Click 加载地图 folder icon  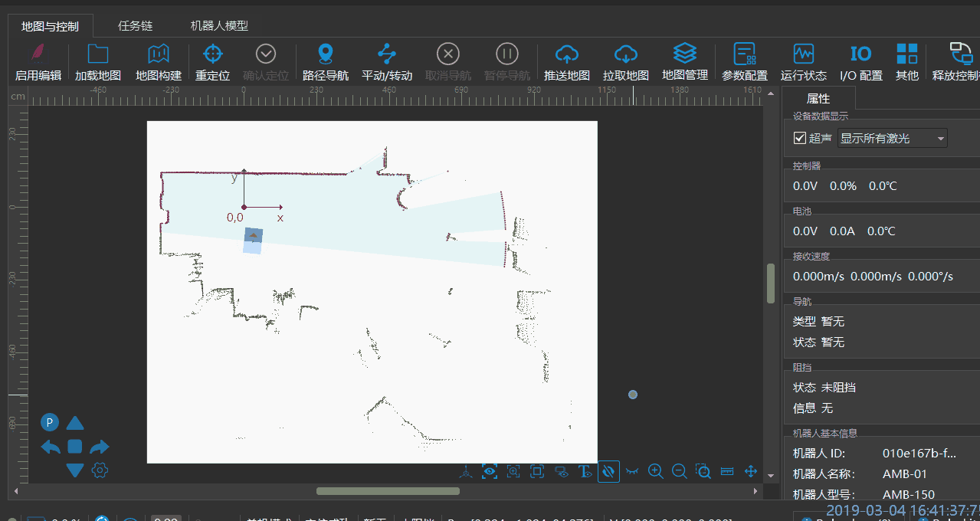pos(98,54)
